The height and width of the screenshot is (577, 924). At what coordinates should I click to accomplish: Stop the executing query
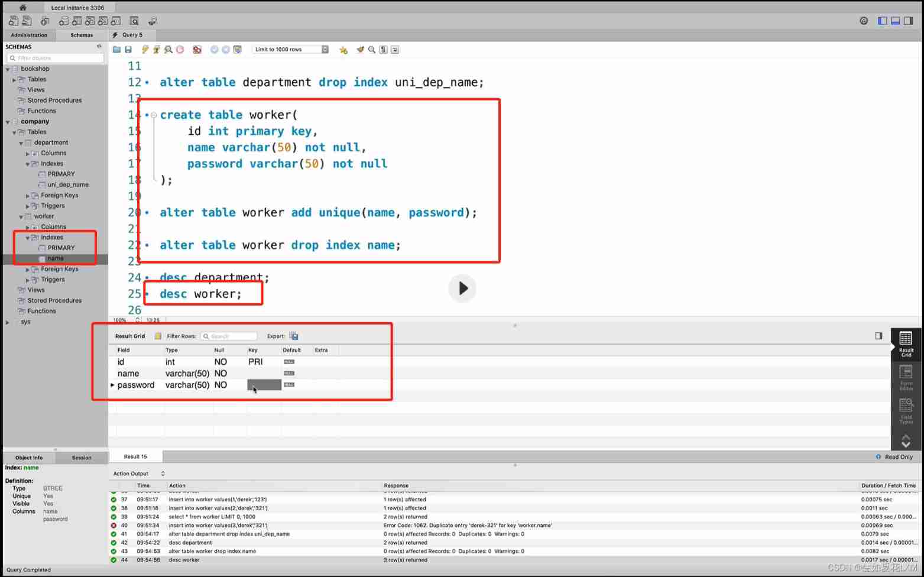pos(180,50)
